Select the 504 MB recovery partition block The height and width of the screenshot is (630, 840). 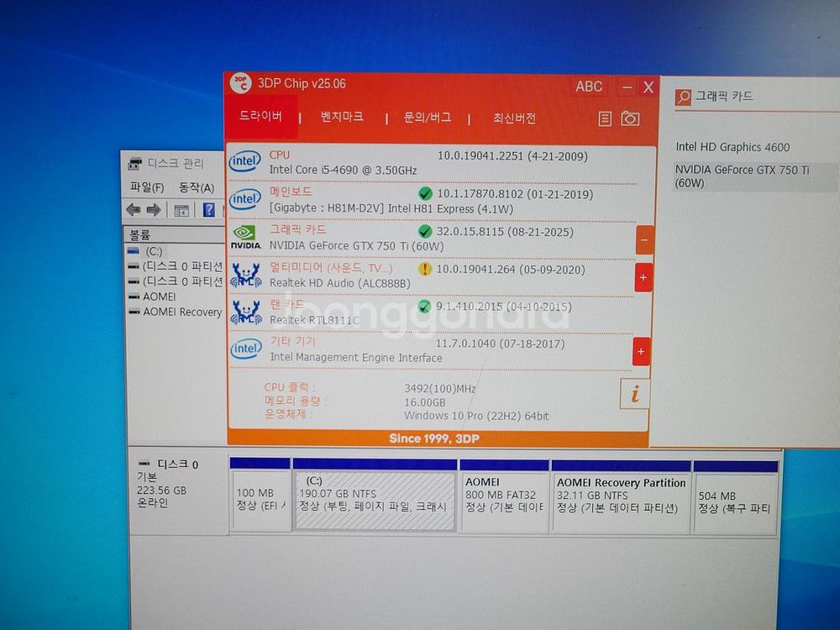tap(735, 498)
